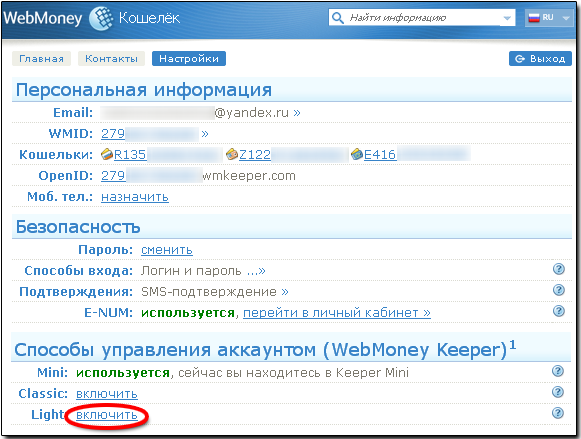Image resolution: width=581 pixels, height=439 pixels.
Task: Click the wmkeeper.com OpenID text
Action: pos(249,176)
